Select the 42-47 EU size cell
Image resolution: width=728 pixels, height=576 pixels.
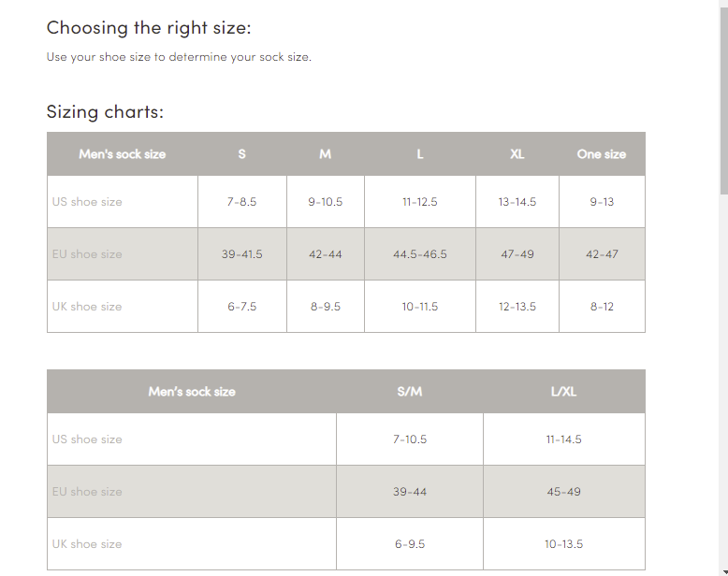(x=602, y=254)
